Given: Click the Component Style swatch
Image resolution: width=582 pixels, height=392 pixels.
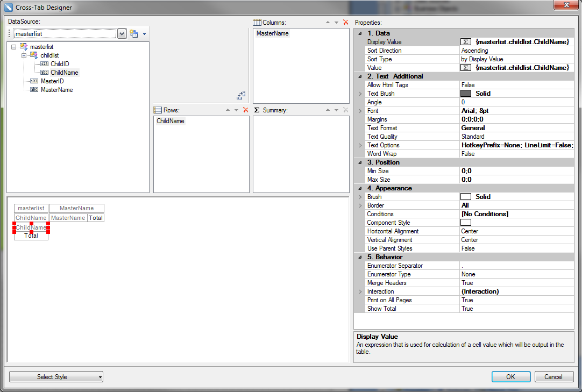Looking at the screenshot, I should click(x=466, y=223).
